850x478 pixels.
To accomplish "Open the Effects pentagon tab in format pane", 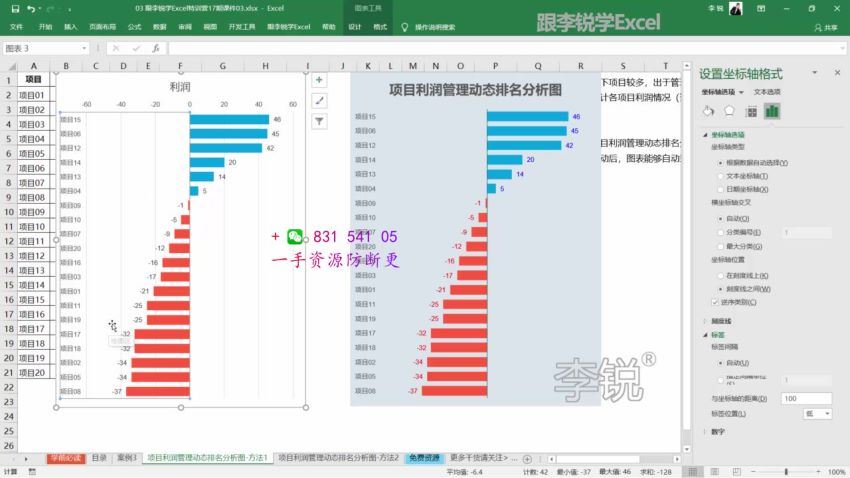I will click(x=729, y=111).
